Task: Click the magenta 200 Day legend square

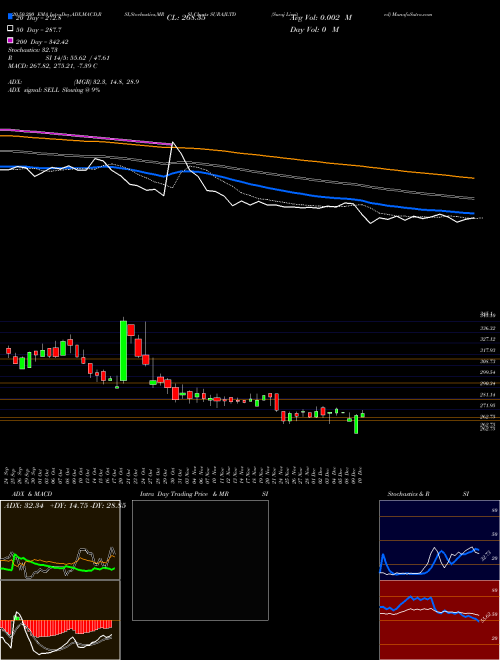Action: (10, 40)
